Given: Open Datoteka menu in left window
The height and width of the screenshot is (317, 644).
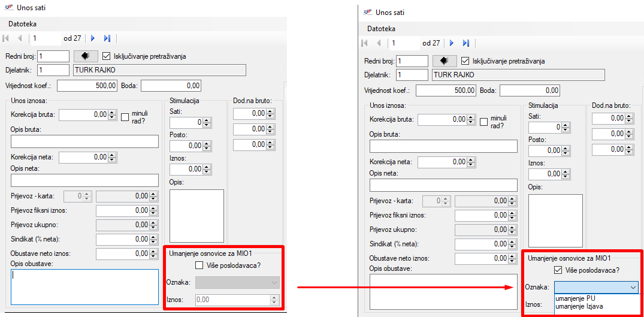Looking at the screenshot, I should 22,24.
